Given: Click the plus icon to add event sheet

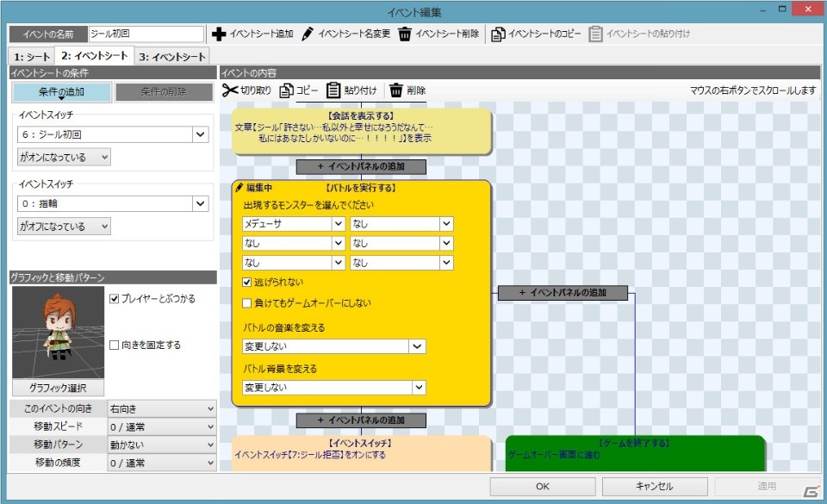Looking at the screenshot, I should [x=218, y=34].
